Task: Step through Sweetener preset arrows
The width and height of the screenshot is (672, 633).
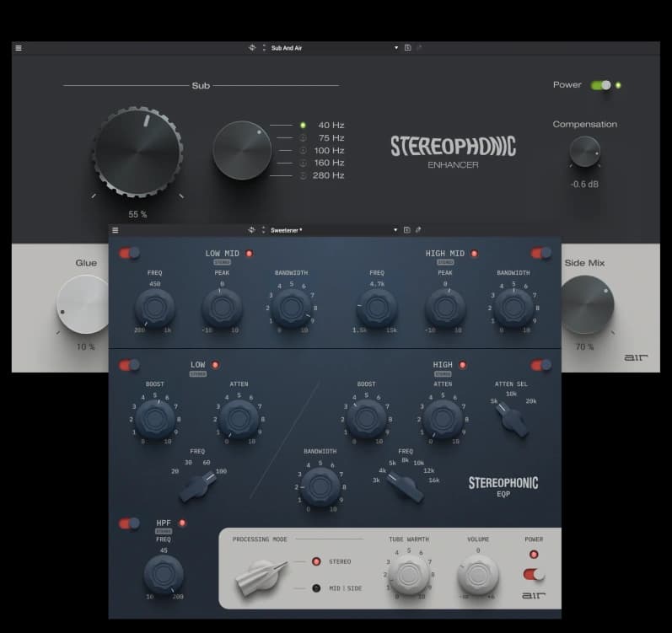Action: [x=264, y=230]
